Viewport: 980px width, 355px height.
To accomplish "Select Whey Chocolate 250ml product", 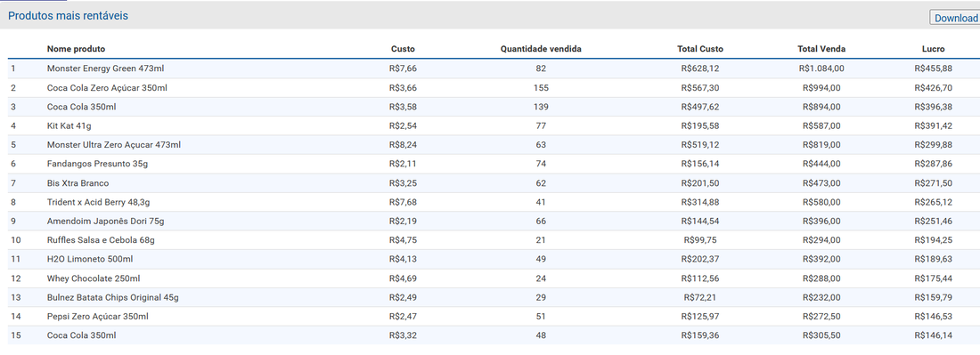I will 94,278.
